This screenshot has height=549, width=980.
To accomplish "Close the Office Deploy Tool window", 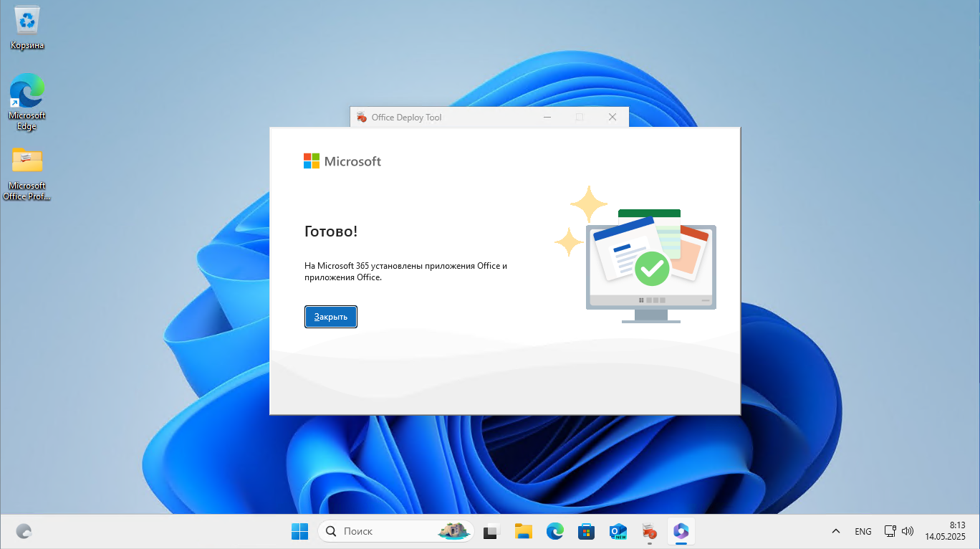I will point(612,117).
